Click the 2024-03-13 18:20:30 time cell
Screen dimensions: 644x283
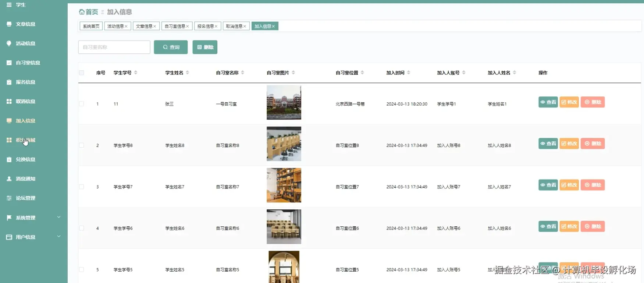coord(407,104)
